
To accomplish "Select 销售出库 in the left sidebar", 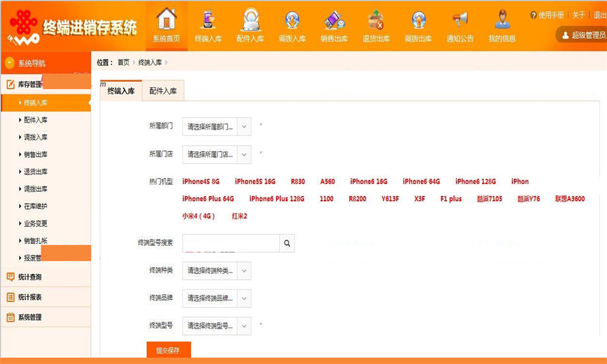I will 35,154.
